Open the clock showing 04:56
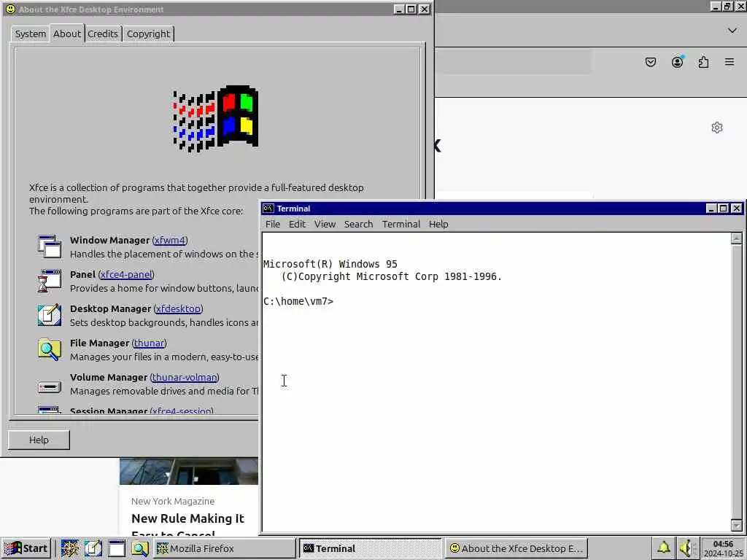Image resolution: width=747 pixels, height=560 pixels. (723, 548)
